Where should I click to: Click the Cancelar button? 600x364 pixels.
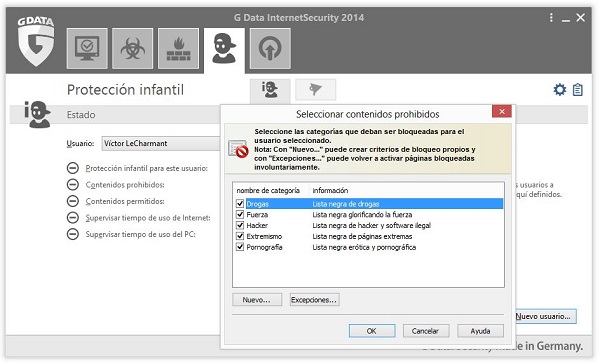(426, 331)
